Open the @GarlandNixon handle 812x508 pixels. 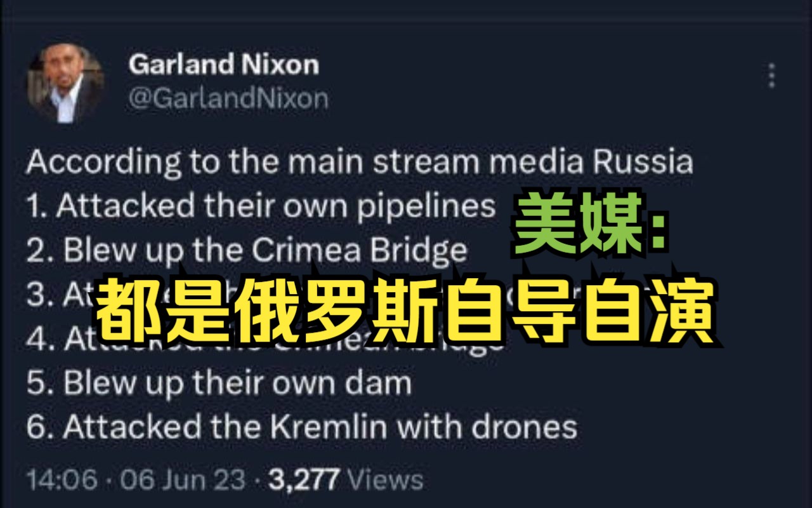click(228, 98)
